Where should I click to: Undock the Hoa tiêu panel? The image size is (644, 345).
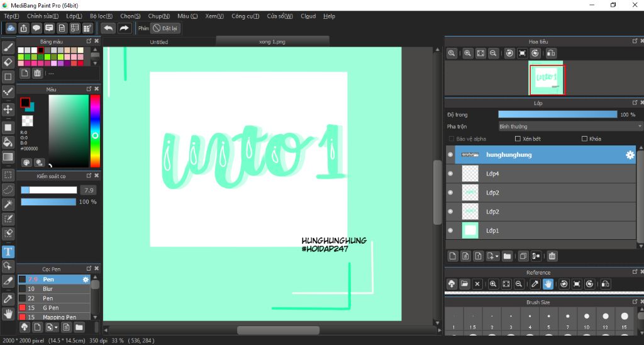[x=635, y=41]
